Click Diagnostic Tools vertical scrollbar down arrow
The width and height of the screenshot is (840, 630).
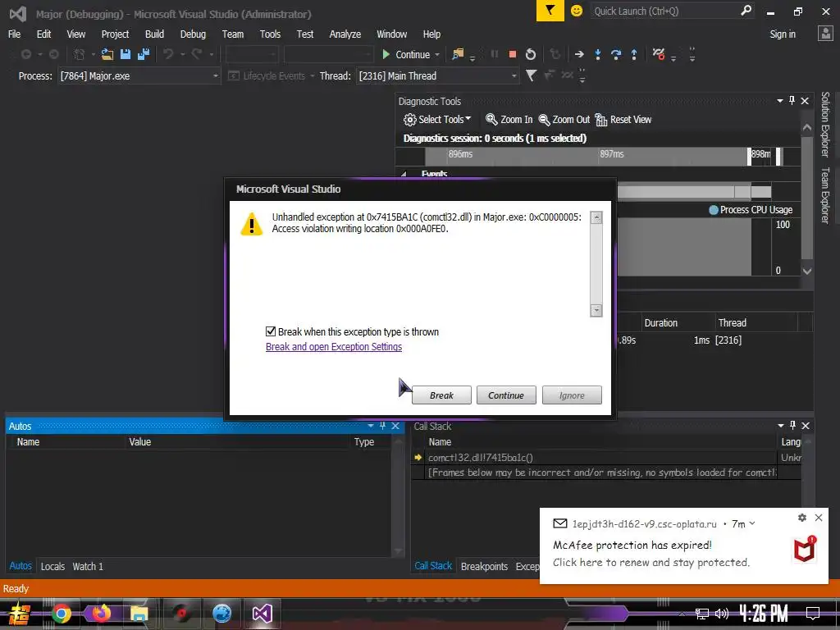807,271
